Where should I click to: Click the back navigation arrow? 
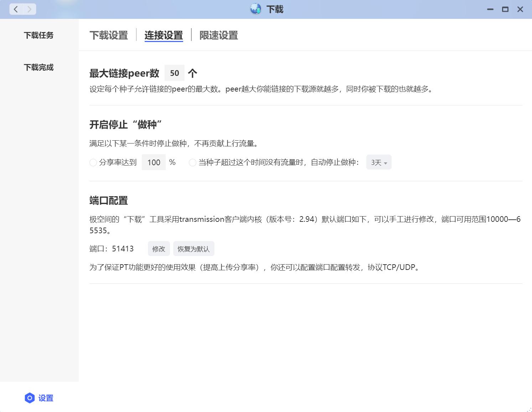[x=16, y=9]
